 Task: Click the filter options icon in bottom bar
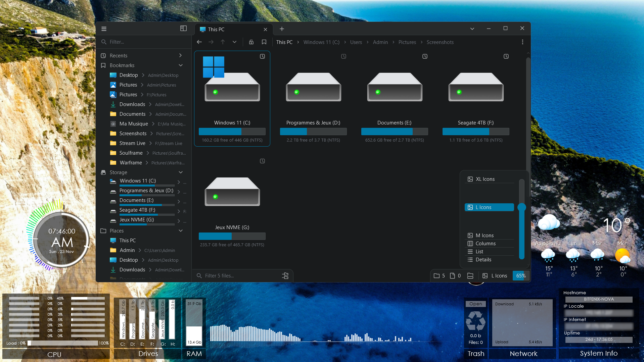coord(285,276)
